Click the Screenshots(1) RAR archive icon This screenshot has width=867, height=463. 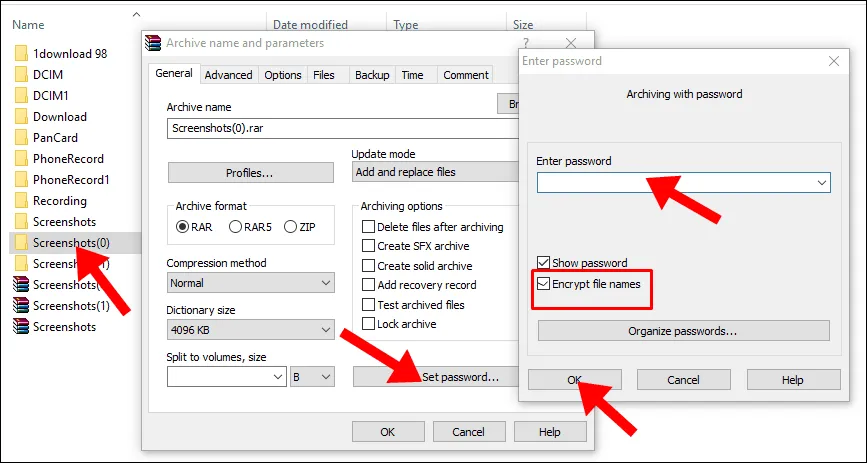pos(21,306)
